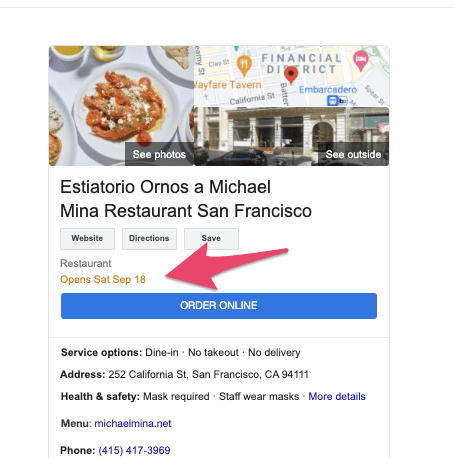This screenshot has height=458, width=454.
Task: Click the Embarcadero transit station icon
Action: (x=332, y=100)
